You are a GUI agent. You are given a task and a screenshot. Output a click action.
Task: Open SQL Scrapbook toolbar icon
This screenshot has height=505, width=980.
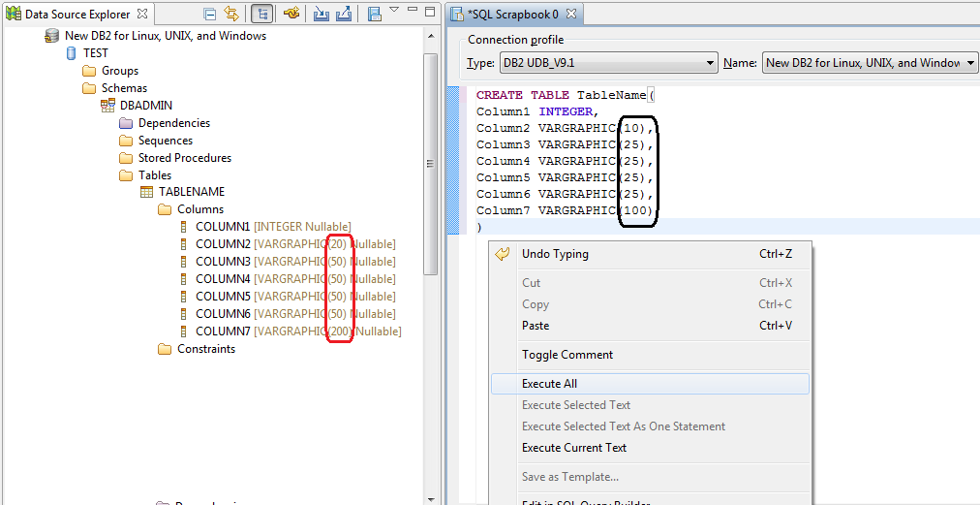(x=374, y=14)
